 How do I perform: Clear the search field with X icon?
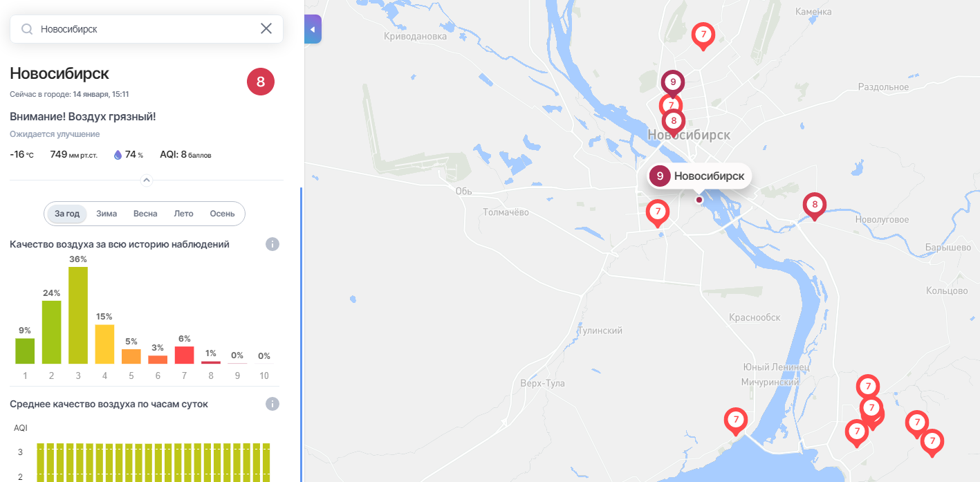click(x=266, y=28)
